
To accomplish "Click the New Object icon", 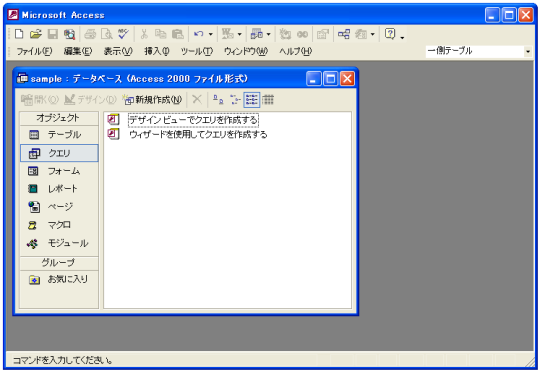I will tap(361, 34).
